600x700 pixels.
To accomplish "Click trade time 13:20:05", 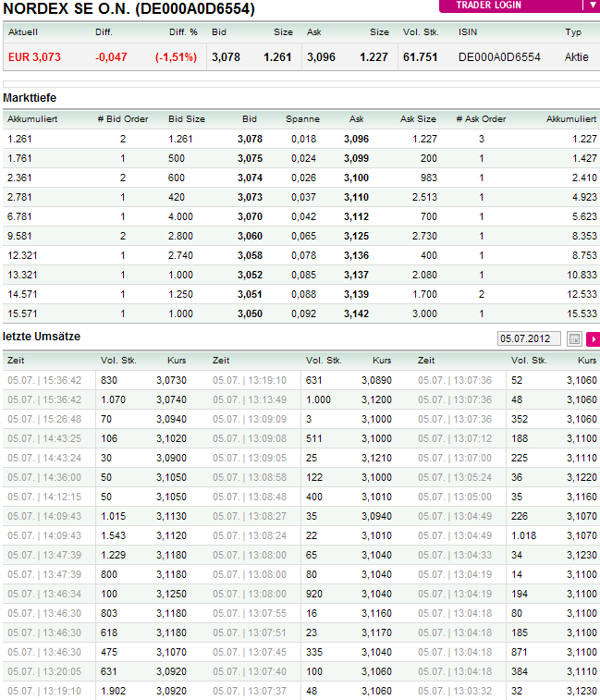I will pos(44,672).
